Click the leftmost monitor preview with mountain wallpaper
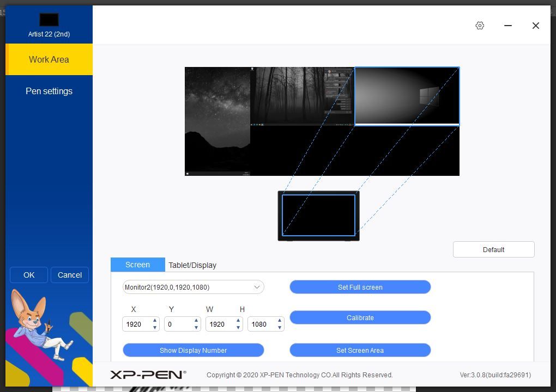 pos(217,121)
